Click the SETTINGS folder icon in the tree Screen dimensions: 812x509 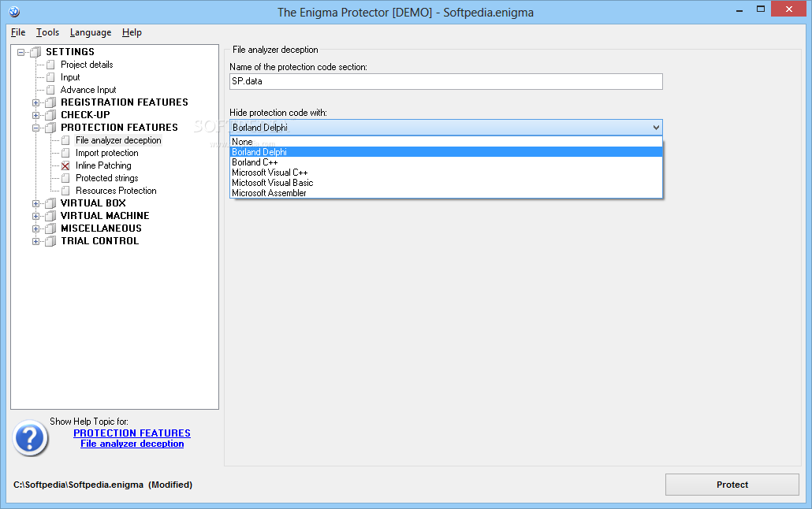[35, 52]
